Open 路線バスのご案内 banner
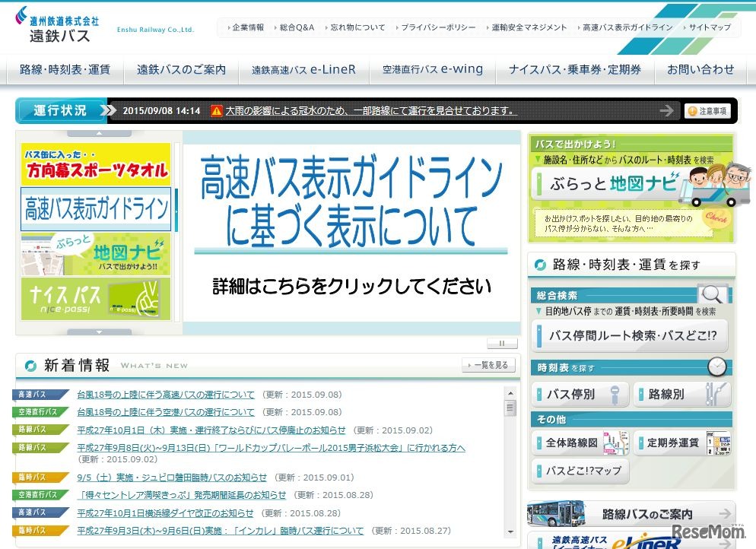The width and height of the screenshot is (756, 549). pos(631,514)
